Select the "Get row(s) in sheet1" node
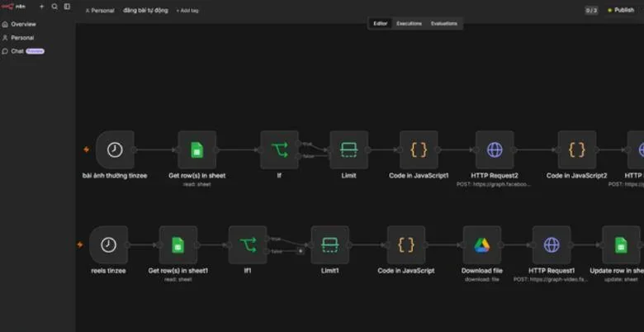Screen dimensions: 644x332 [x=178, y=245]
